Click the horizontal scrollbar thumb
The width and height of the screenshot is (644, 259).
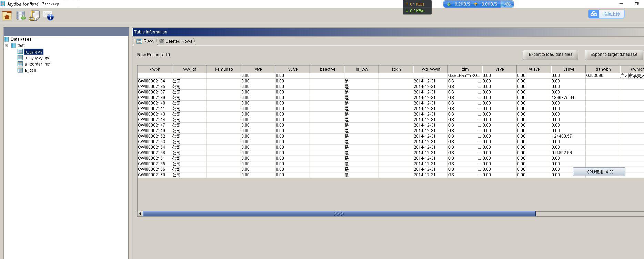tap(339, 214)
